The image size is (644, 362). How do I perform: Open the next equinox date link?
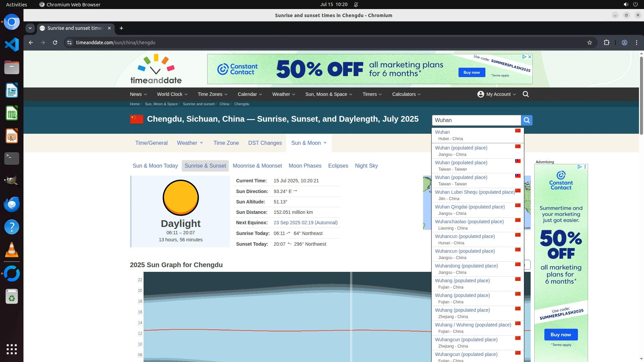click(305, 223)
